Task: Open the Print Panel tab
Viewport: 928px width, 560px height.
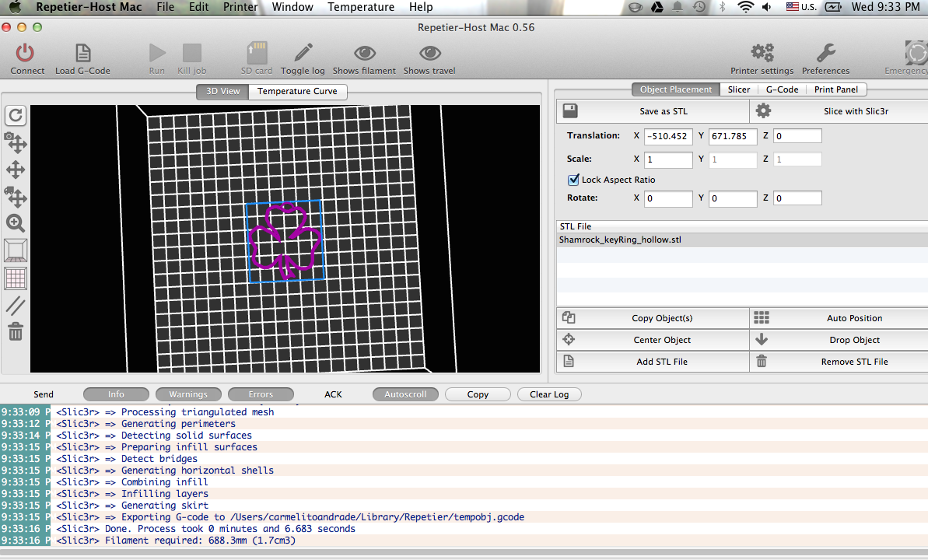Action: [x=835, y=89]
